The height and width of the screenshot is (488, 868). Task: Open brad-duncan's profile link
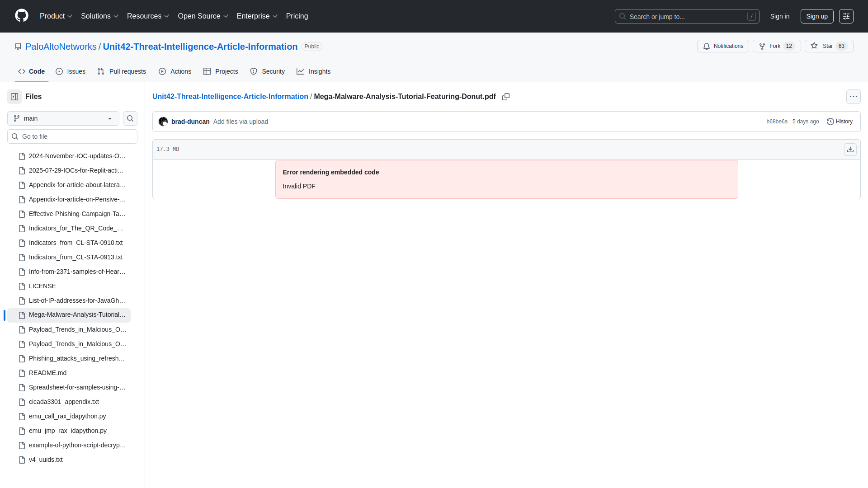tap(190, 122)
